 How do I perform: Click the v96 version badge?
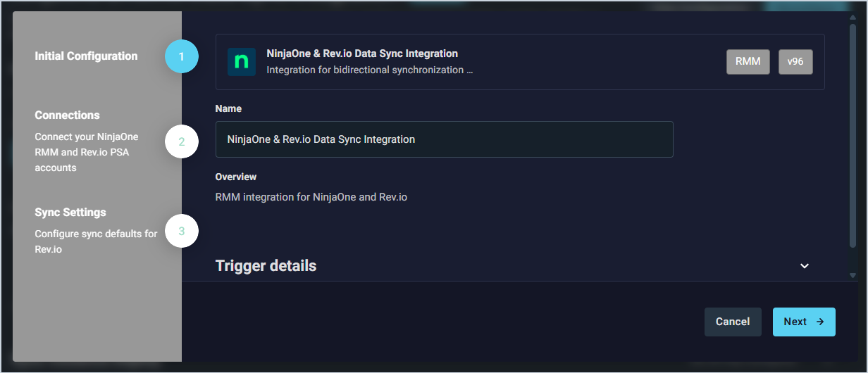point(795,62)
